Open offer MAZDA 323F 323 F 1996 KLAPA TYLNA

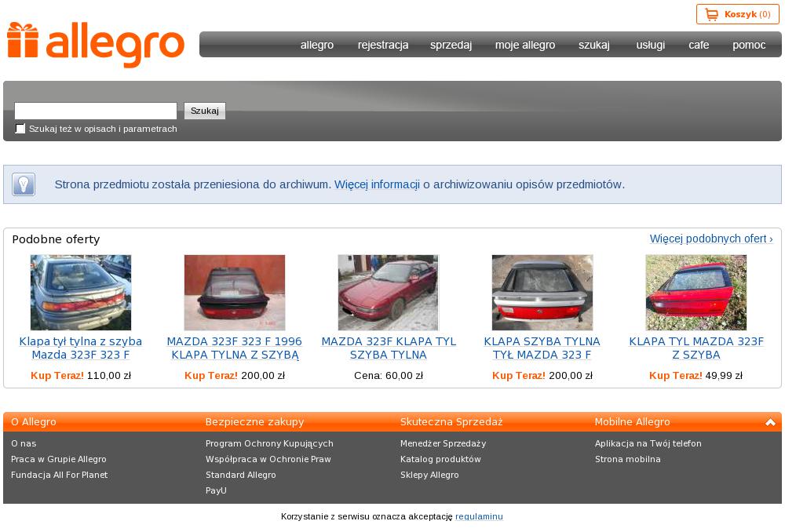tap(234, 348)
